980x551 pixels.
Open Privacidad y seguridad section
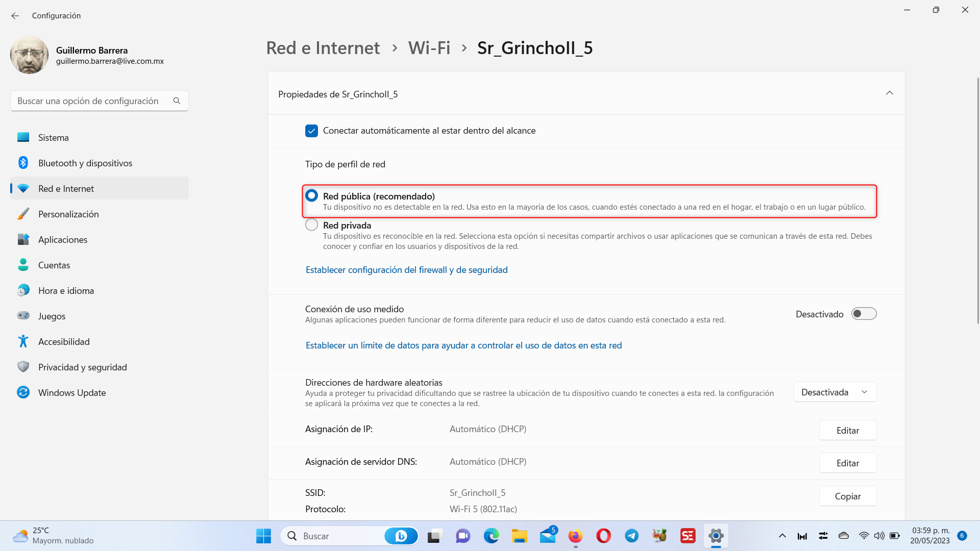point(82,367)
